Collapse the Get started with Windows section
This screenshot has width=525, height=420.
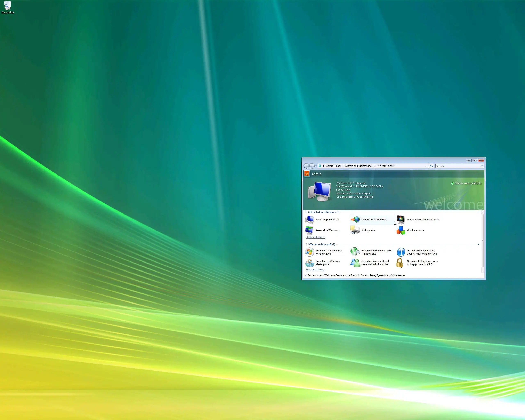point(478,212)
